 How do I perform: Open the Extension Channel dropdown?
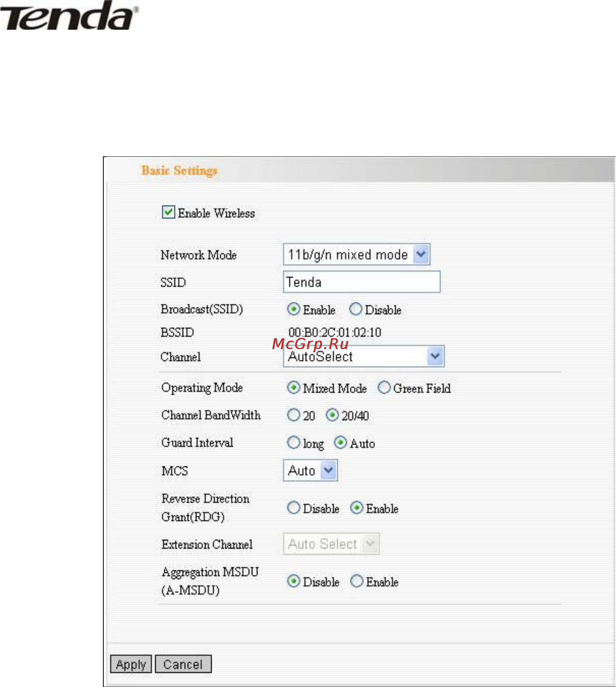(331, 544)
